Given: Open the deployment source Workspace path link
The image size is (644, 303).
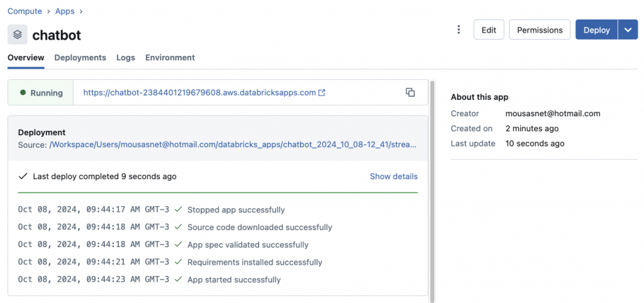Looking at the screenshot, I should point(233,145).
